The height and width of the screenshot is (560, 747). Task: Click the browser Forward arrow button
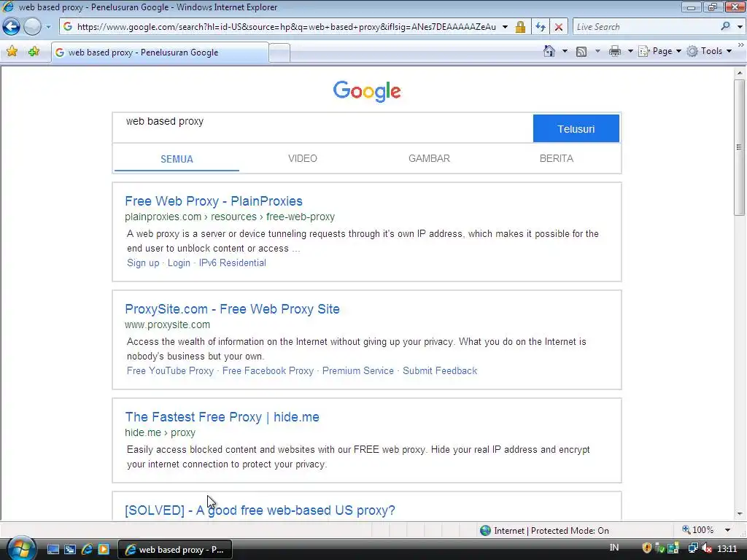pos(32,26)
